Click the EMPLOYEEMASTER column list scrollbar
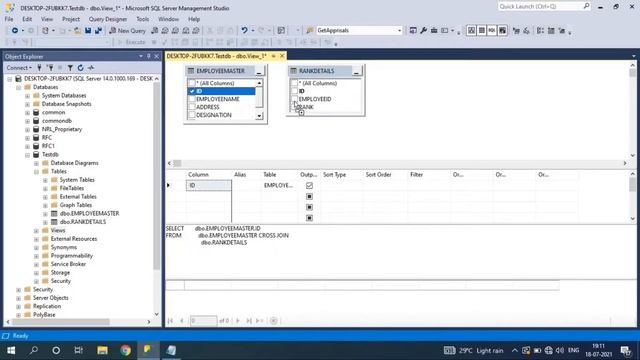Viewport: 640px width, 360px height. (259, 98)
